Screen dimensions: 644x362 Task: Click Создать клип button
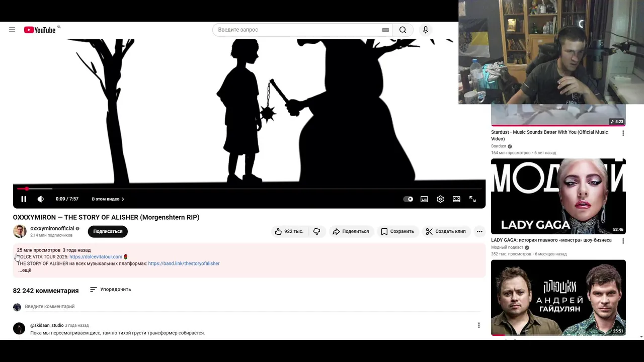click(x=446, y=231)
